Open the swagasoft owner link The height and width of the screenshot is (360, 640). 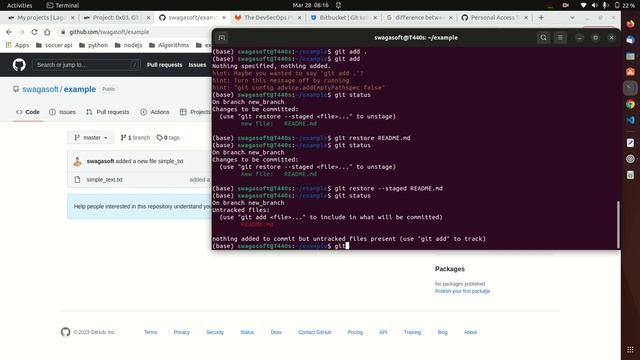click(40, 89)
